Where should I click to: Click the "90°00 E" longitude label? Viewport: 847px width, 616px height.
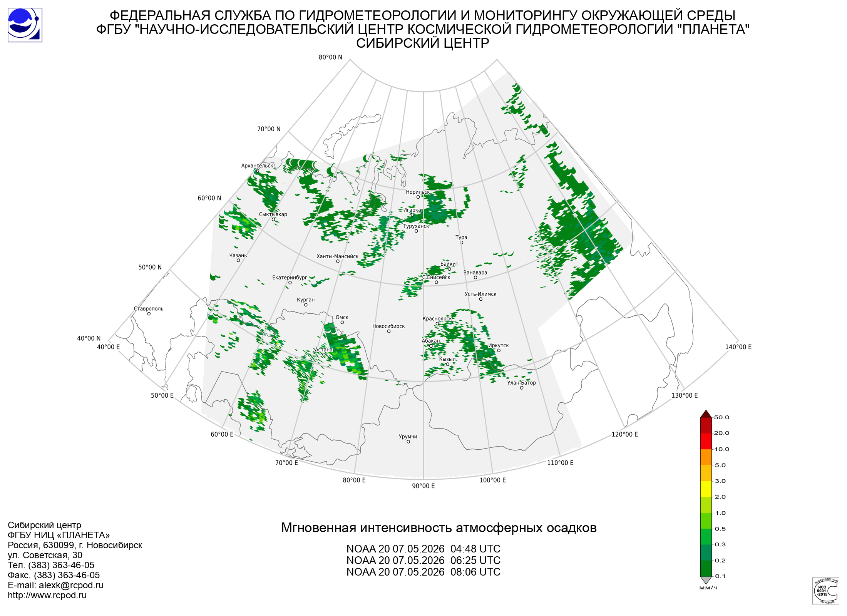pyautogui.click(x=423, y=486)
